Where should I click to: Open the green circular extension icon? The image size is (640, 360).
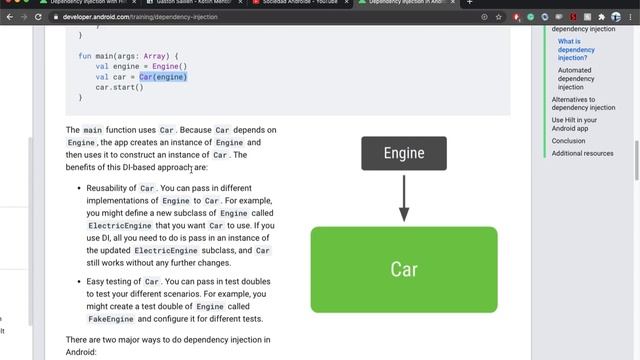click(x=531, y=17)
